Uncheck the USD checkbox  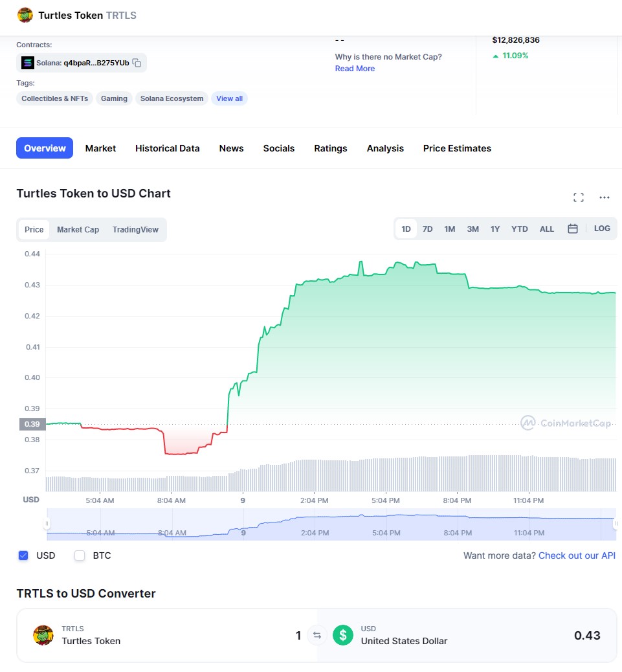point(23,555)
